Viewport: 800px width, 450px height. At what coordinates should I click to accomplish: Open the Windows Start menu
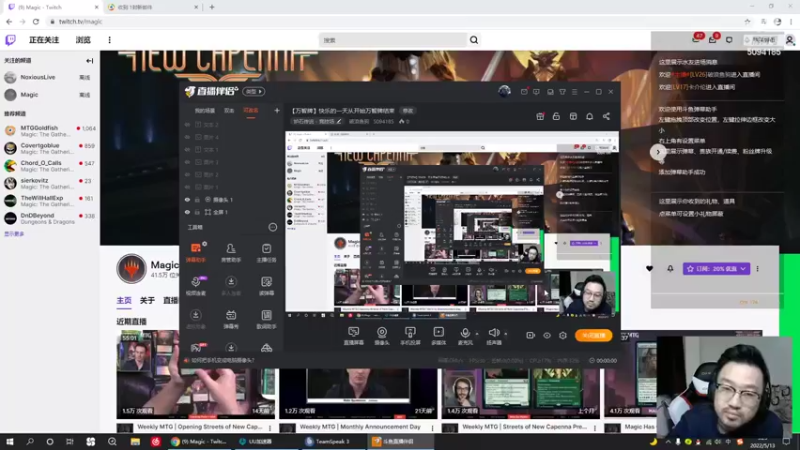(x=10, y=441)
